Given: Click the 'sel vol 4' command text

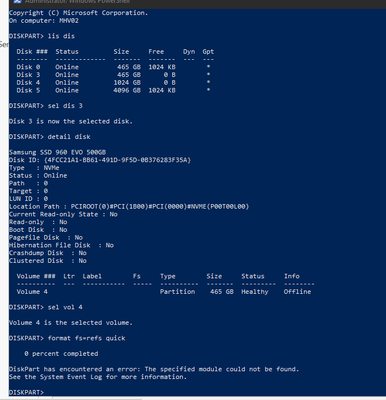Looking at the screenshot, I should point(65,307).
